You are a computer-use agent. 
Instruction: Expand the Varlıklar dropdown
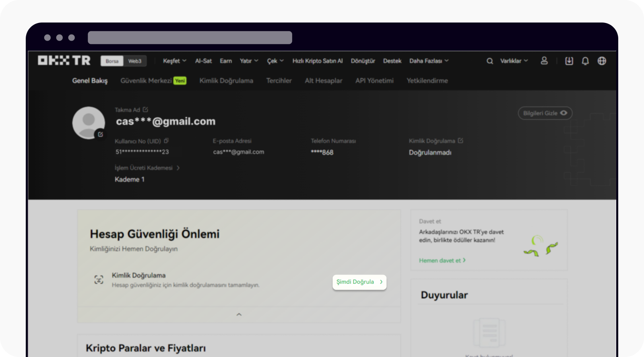514,61
